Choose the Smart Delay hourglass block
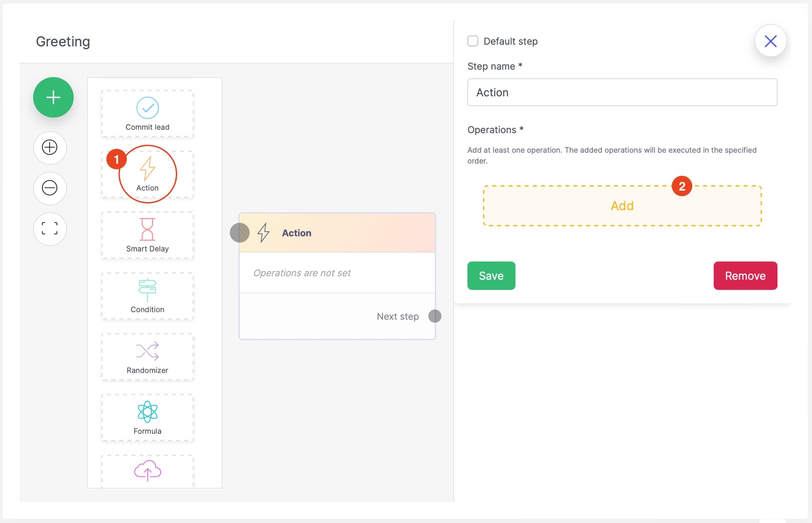The image size is (812, 523). coord(147,235)
